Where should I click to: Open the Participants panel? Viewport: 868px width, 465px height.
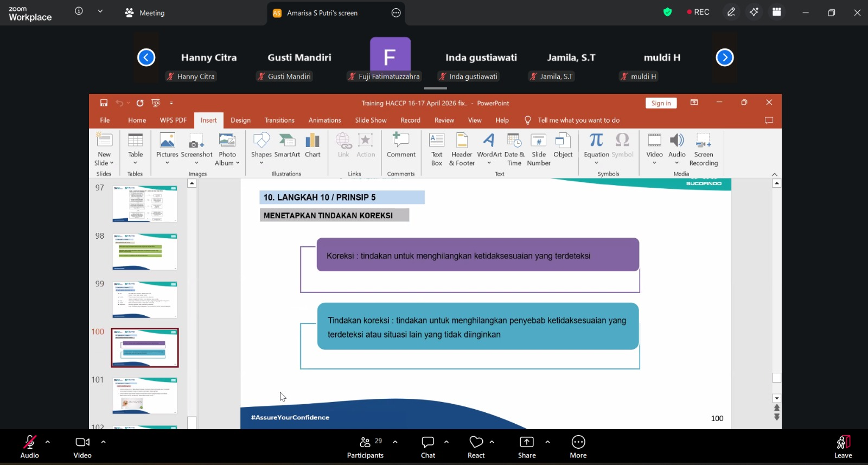(x=365, y=447)
